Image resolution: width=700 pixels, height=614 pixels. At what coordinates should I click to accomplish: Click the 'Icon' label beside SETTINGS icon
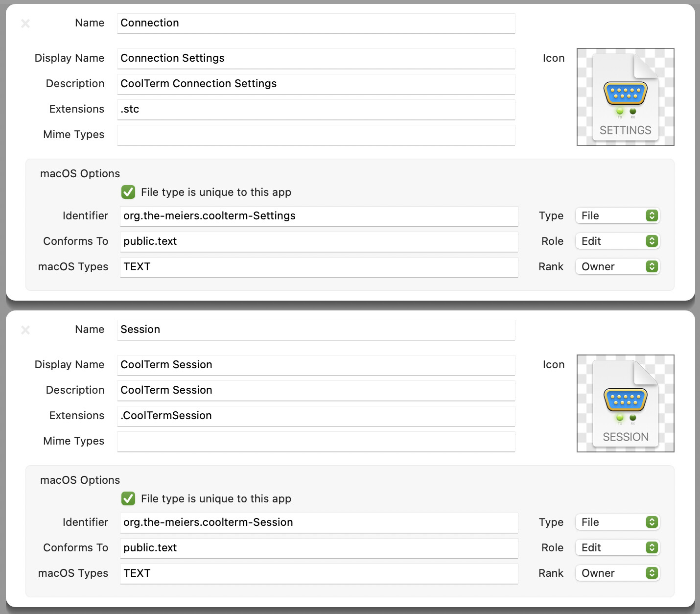click(554, 58)
